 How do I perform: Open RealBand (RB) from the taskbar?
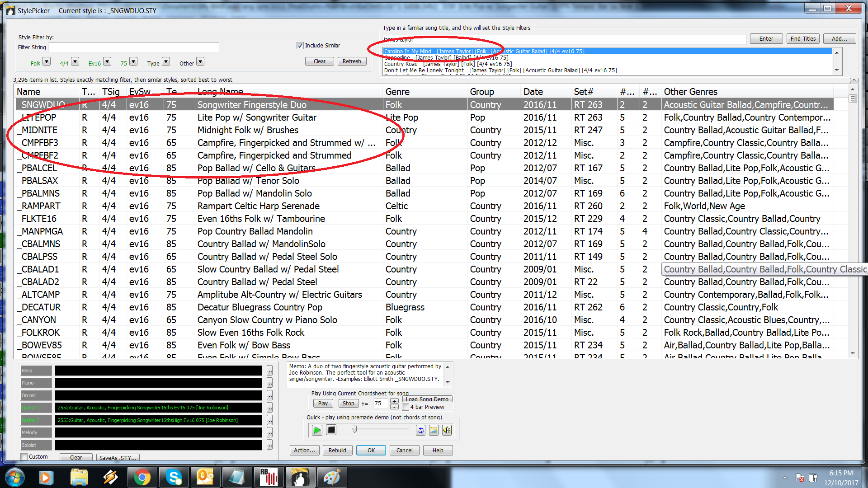tap(269, 477)
